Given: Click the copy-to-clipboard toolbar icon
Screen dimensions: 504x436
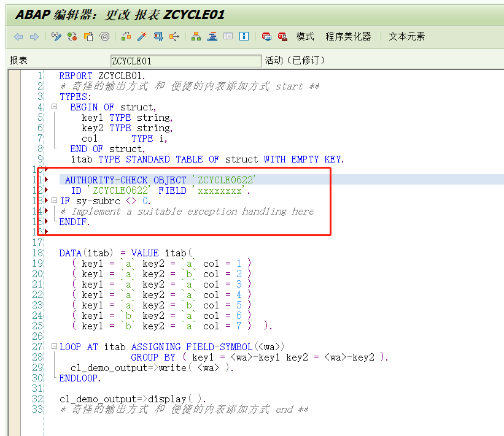Looking at the screenshot, I should coord(88,36).
